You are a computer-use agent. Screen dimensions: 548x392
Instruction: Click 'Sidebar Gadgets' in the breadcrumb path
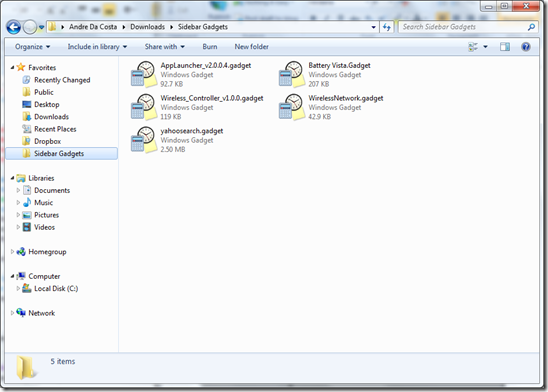coord(203,27)
